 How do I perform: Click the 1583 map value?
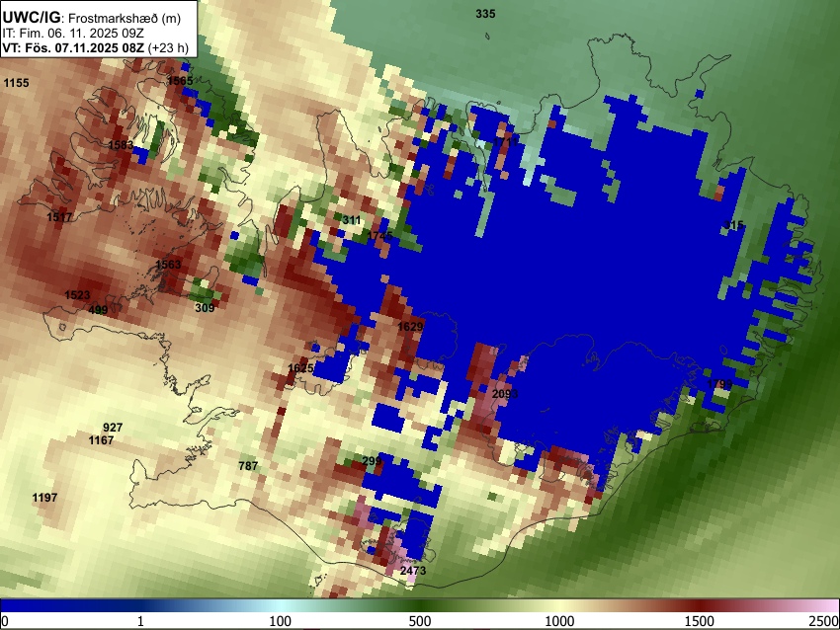121,145
